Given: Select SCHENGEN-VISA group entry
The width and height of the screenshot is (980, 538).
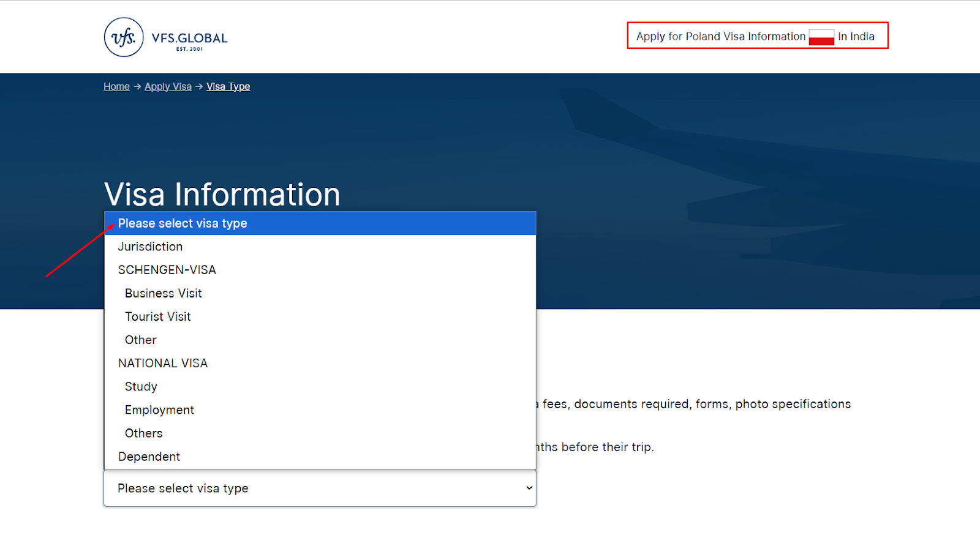Looking at the screenshot, I should (320, 270).
